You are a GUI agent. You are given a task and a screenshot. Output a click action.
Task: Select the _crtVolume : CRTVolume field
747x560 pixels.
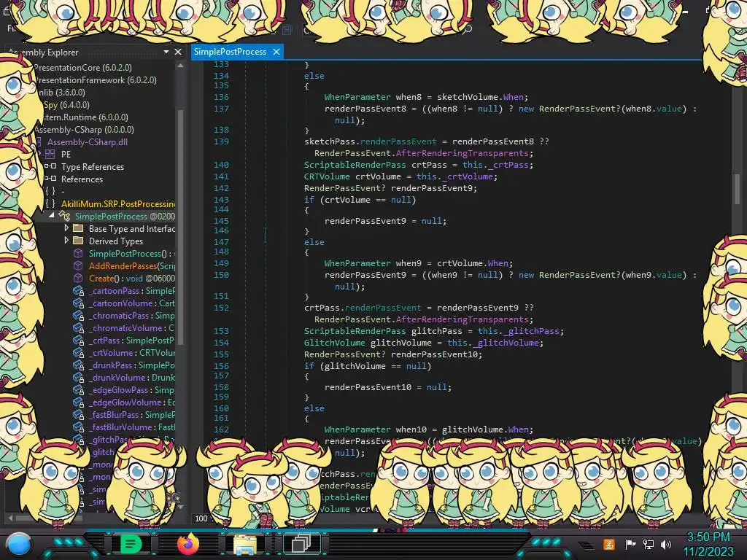tap(132, 353)
